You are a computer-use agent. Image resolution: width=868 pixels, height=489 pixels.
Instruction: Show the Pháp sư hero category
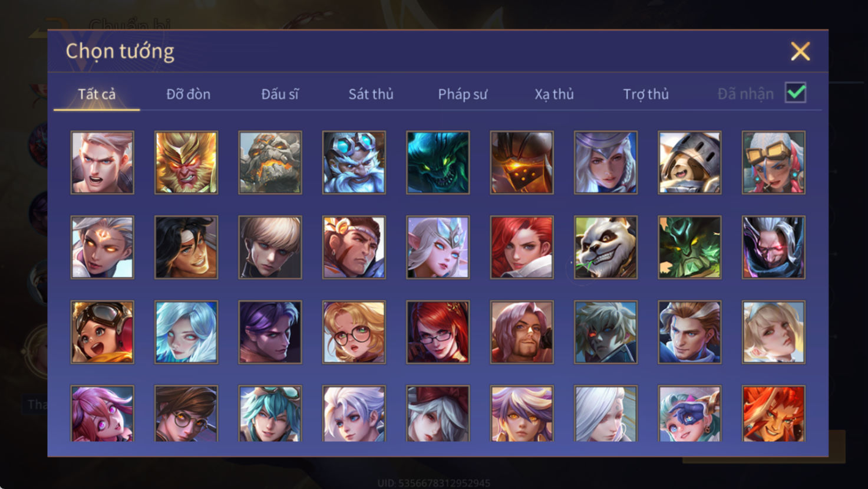pyautogui.click(x=463, y=94)
